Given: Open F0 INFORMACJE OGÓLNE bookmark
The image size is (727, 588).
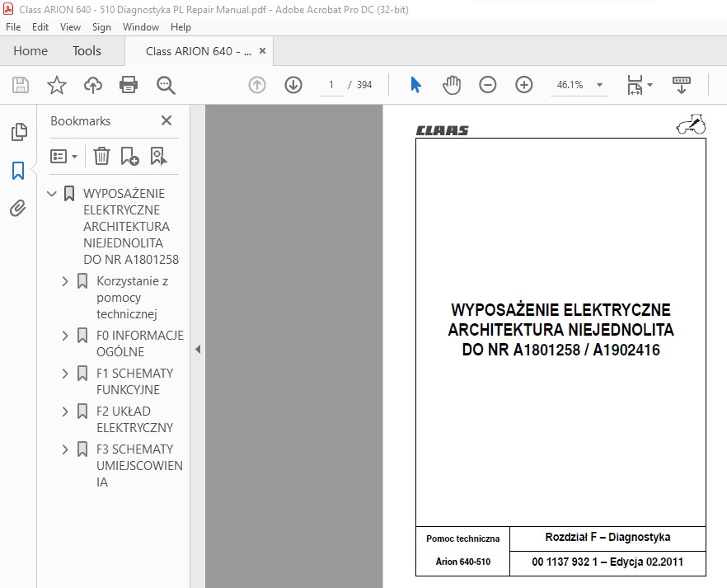Looking at the screenshot, I should [140, 344].
